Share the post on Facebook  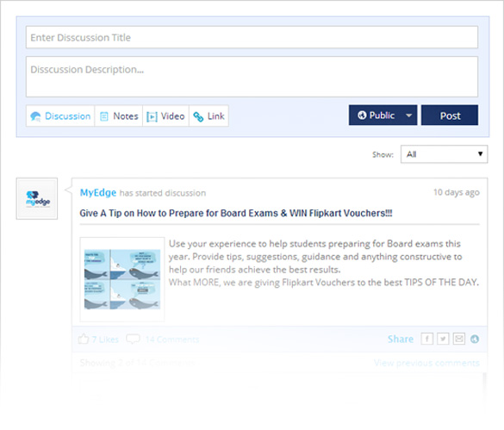pos(426,339)
